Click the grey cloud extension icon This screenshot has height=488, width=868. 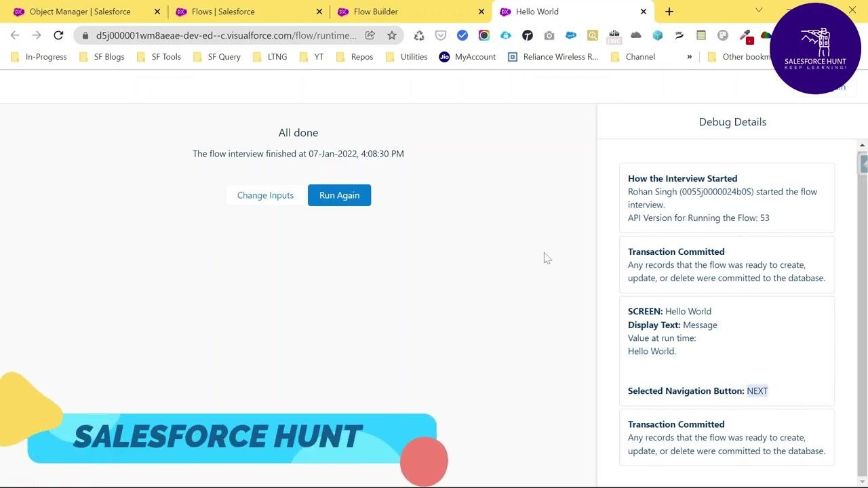point(636,35)
